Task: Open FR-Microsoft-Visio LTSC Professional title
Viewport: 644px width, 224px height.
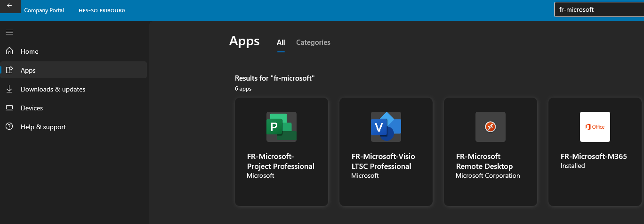Action: coord(383,161)
